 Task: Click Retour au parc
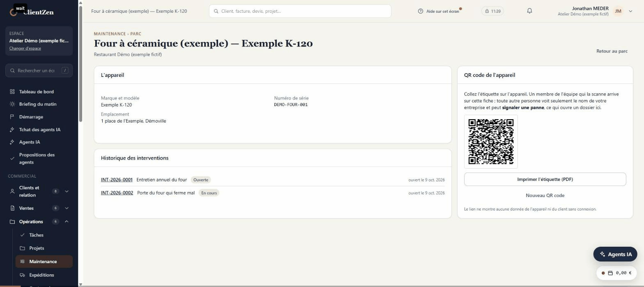[x=612, y=51]
